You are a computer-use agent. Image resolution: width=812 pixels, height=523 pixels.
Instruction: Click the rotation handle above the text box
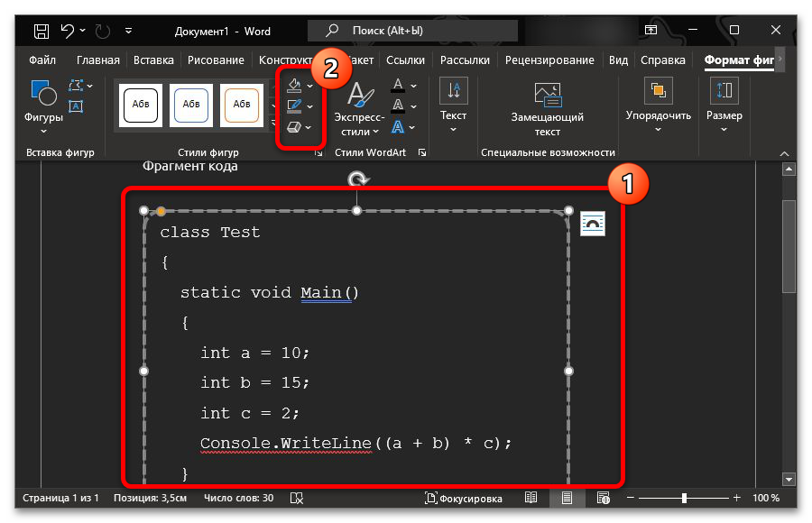pyautogui.click(x=357, y=179)
